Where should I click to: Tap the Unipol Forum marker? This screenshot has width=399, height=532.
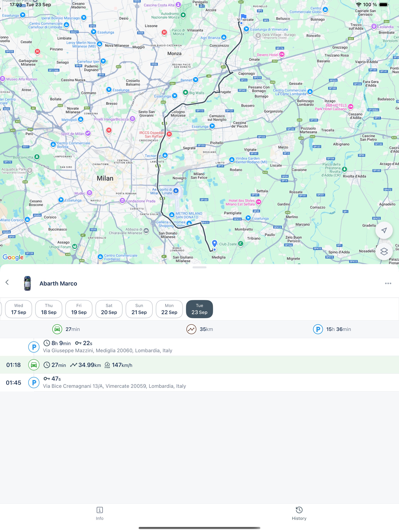click(75, 246)
